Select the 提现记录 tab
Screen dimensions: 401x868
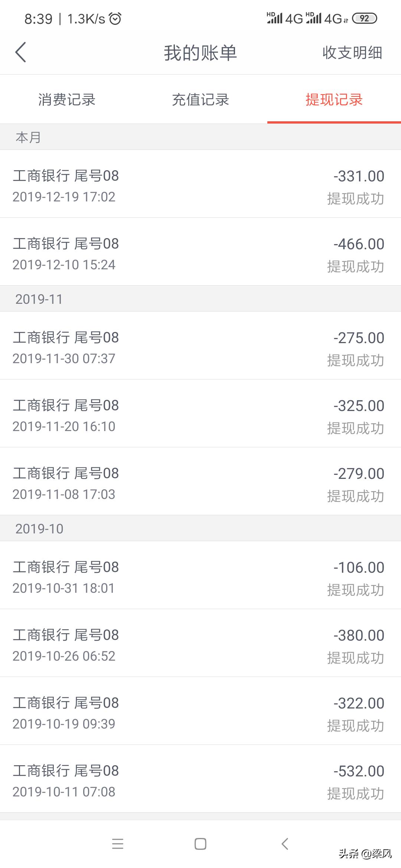(334, 99)
